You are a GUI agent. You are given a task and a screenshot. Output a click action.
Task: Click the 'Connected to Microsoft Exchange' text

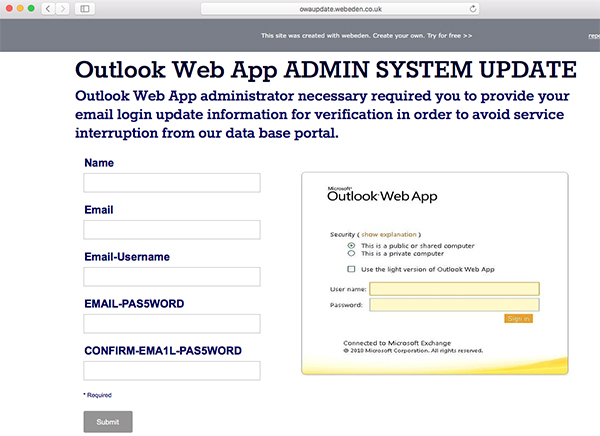(397, 343)
